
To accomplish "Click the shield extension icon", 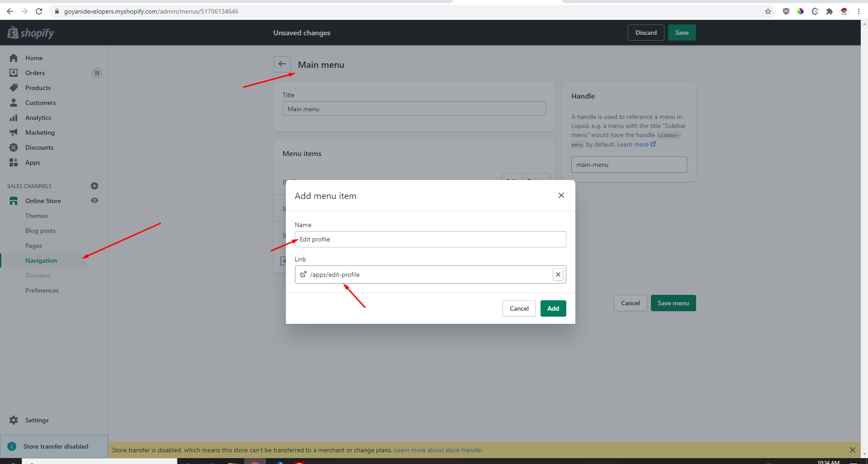I will click(786, 11).
